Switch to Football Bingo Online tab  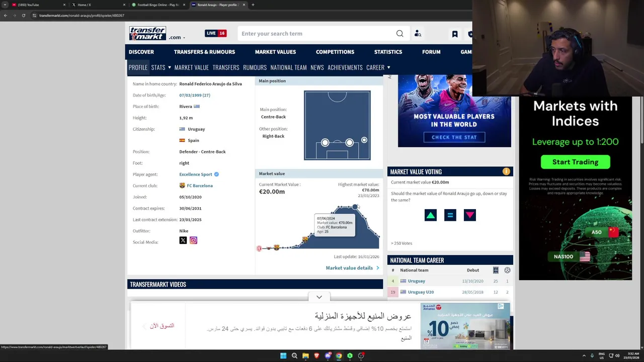click(157, 5)
